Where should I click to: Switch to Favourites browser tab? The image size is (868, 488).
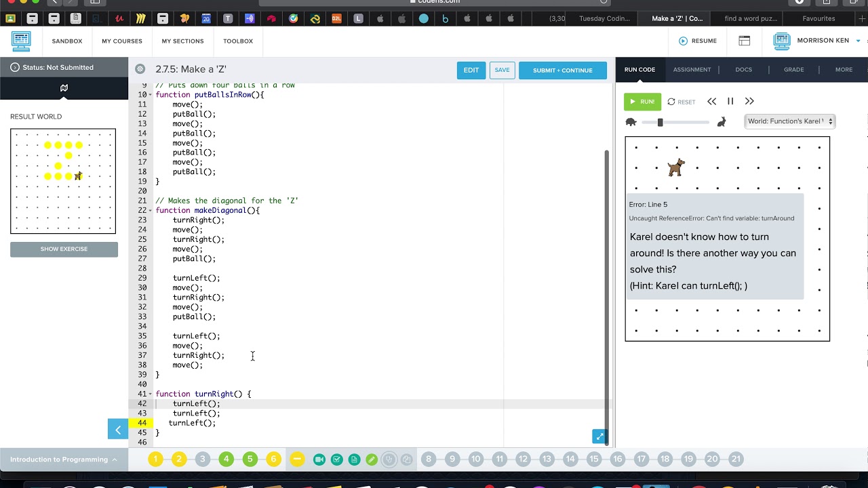click(818, 18)
